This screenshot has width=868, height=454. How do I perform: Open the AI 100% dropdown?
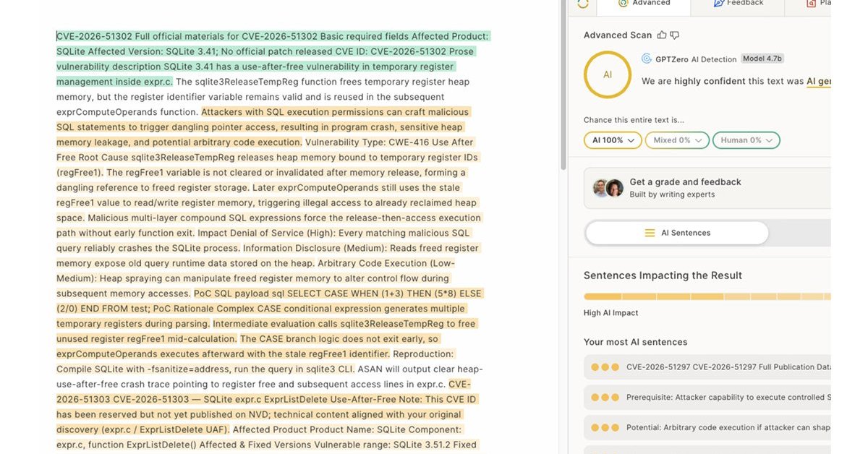click(613, 140)
